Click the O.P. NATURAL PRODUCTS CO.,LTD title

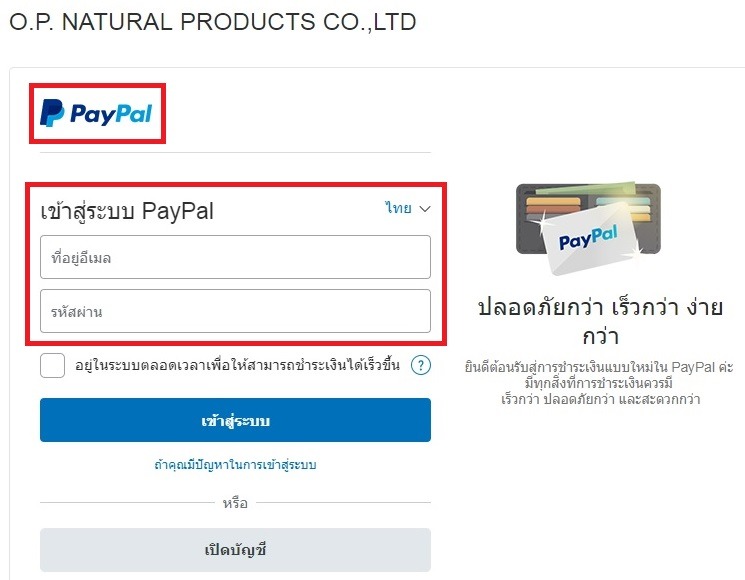coord(212,22)
